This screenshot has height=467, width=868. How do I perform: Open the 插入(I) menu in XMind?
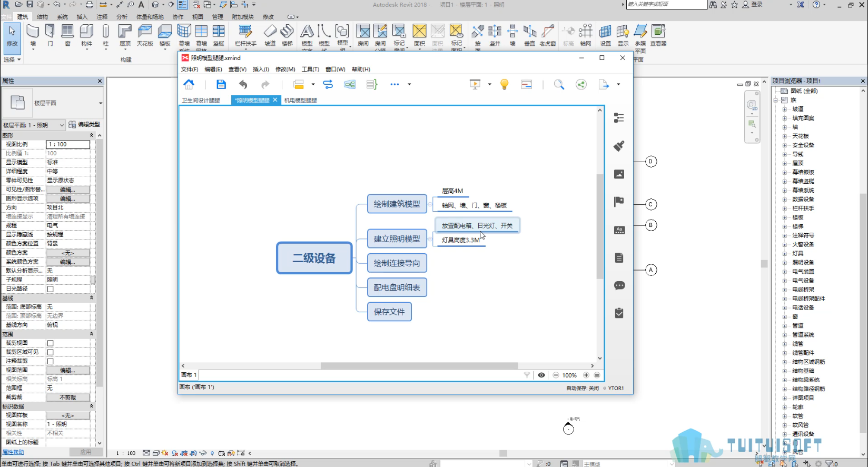pyautogui.click(x=261, y=69)
